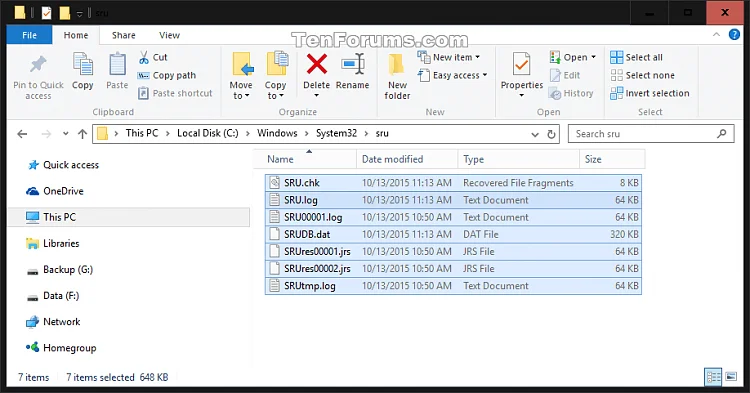Open Homegroup in navigation pane
Viewport: 750px width, 393px height.
tap(61, 348)
